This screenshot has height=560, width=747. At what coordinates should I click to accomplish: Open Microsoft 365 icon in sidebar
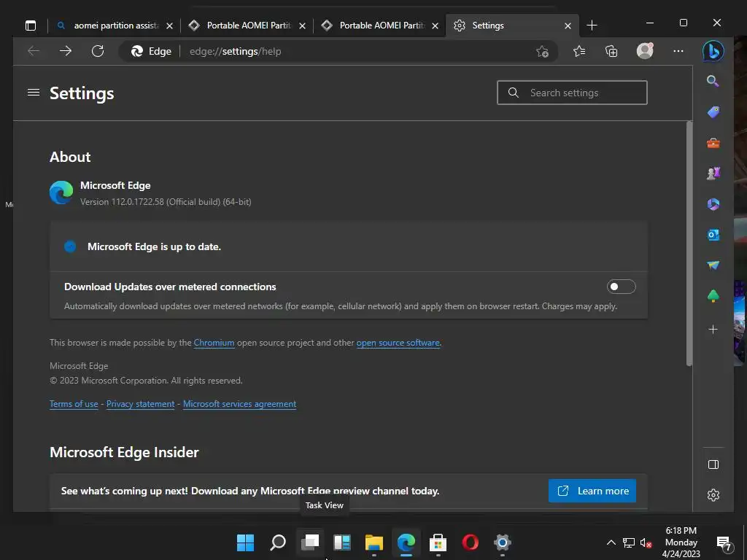713,204
